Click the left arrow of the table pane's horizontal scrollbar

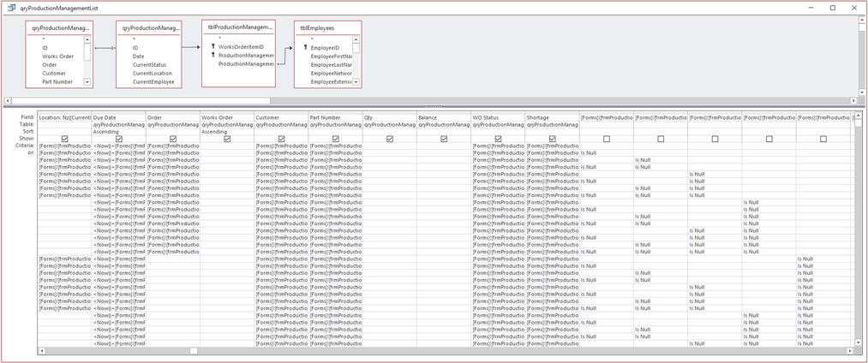7,101
